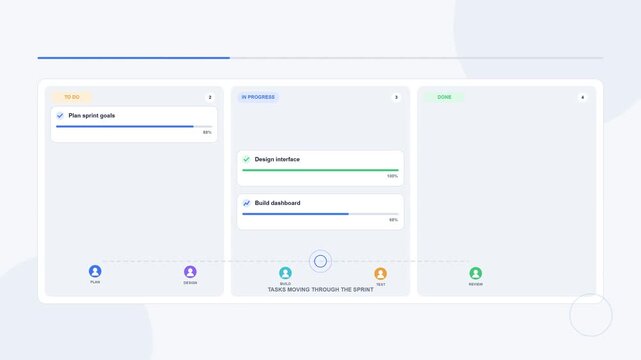Viewport: 641px width, 360px height.
Task: Click the PLAN label under the blue avatar
Action: 95,282
